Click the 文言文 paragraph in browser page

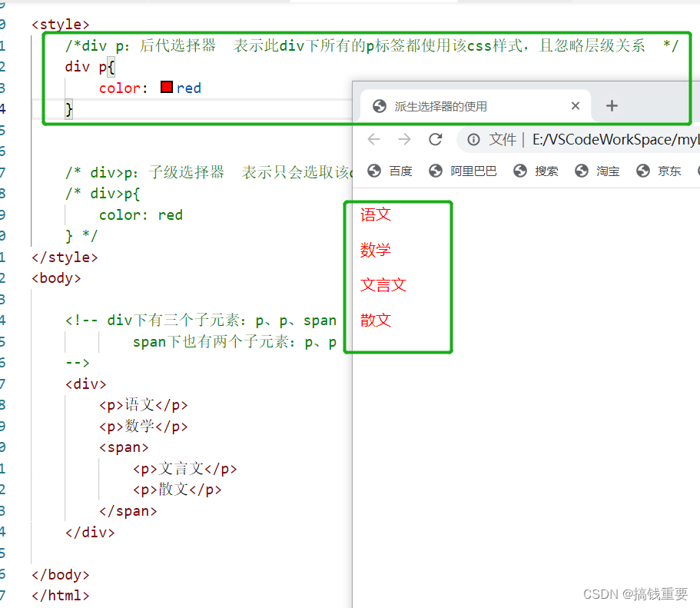pos(383,285)
